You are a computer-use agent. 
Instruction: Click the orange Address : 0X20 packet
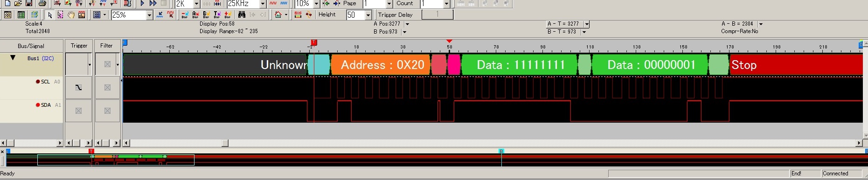(x=381, y=65)
